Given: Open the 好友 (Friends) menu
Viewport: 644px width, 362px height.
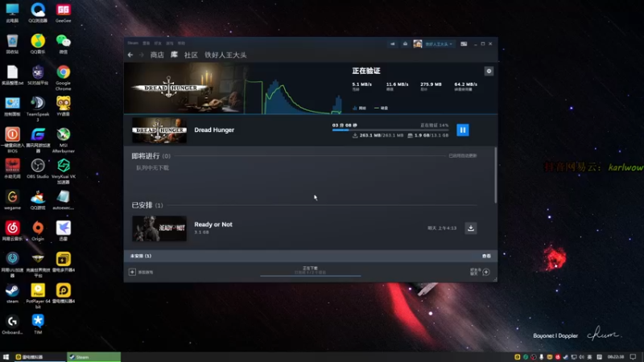Looking at the screenshot, I should (x=158, y=43).
